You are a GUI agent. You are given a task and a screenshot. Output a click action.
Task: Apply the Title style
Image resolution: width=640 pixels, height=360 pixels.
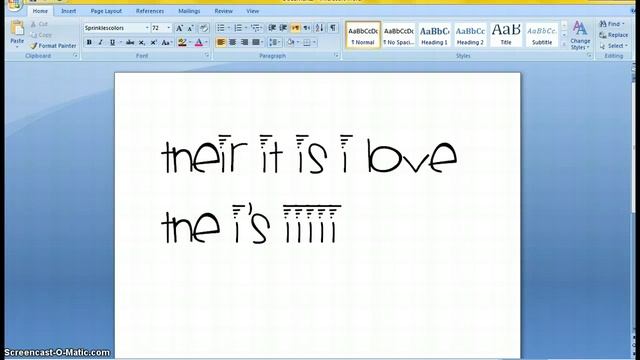coord(506,35)
